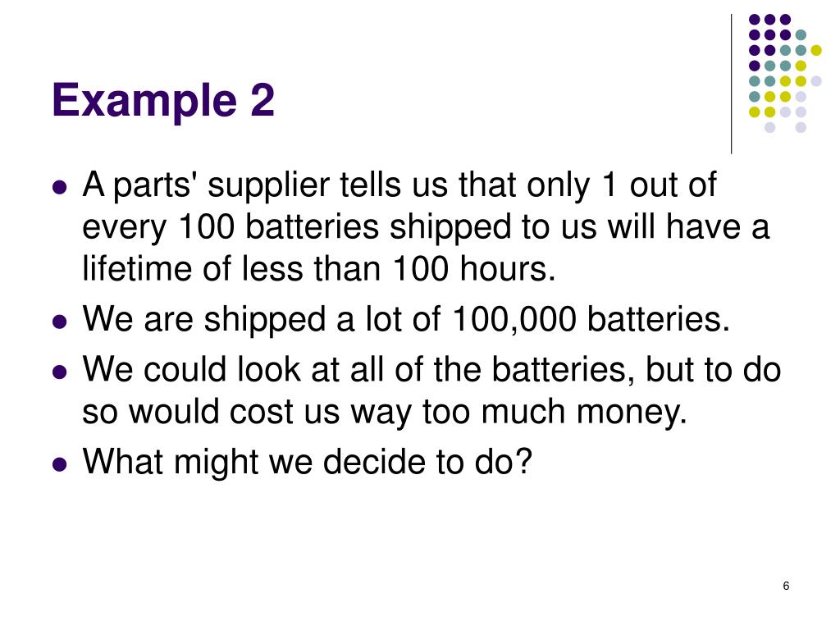840x630 pixels.
Task: Click the yellow dot at grid right edge
Action: pyautogui.click(x=816, y=50)
